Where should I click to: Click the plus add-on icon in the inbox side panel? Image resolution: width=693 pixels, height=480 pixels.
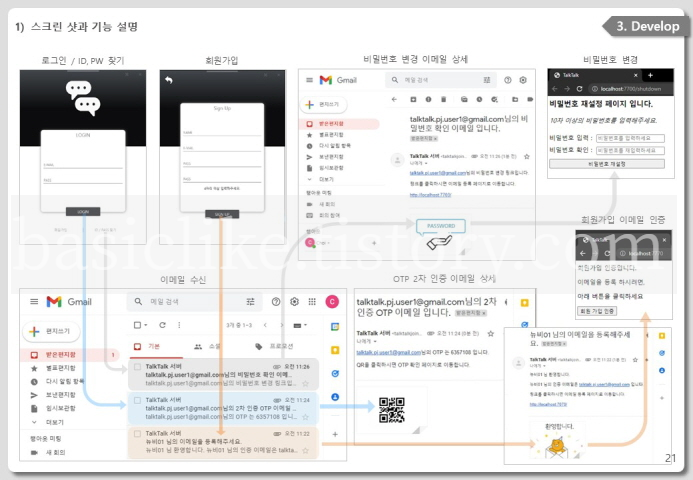(335, 434)
